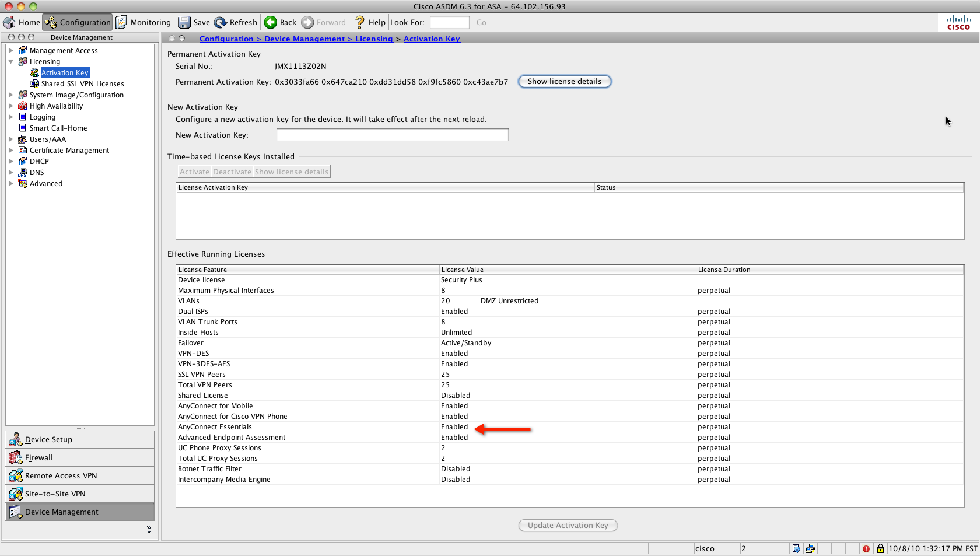Click Show license details for permanent key
The image size is (980, 556).
pyautogui.click(x=565, y=82)
